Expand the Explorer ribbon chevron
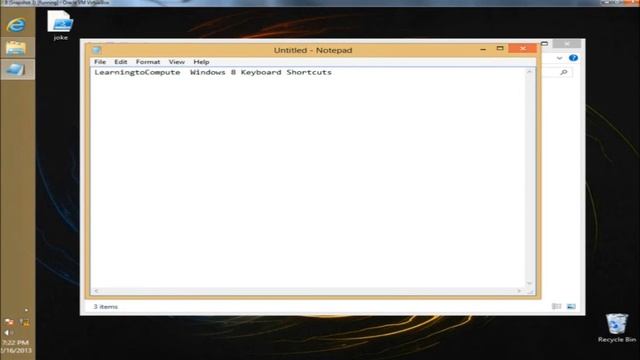 click(559, 58)
